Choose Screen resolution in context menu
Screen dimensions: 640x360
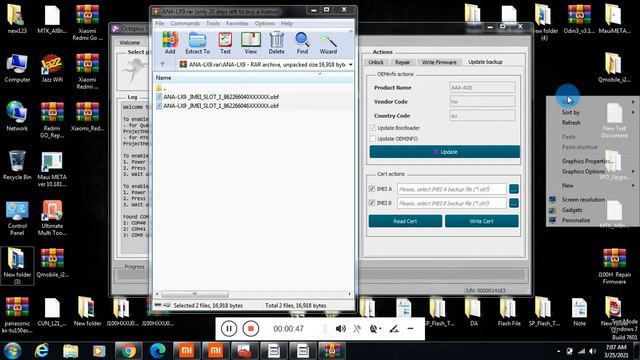[x=583, y=200]
